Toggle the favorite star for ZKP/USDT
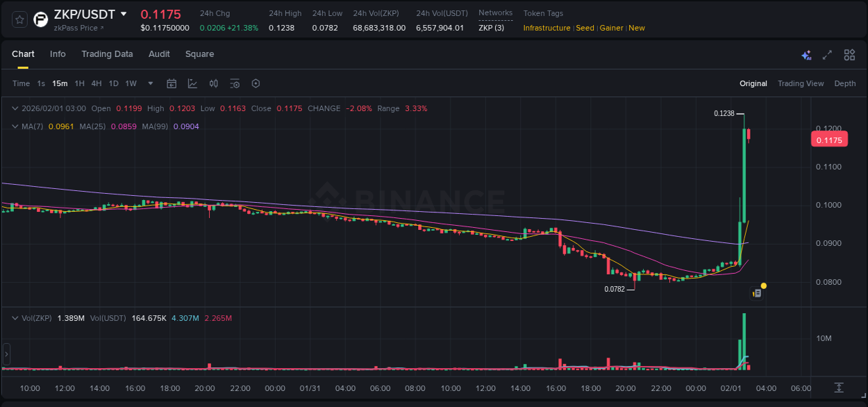868x407 pixels. pos(19,19)
